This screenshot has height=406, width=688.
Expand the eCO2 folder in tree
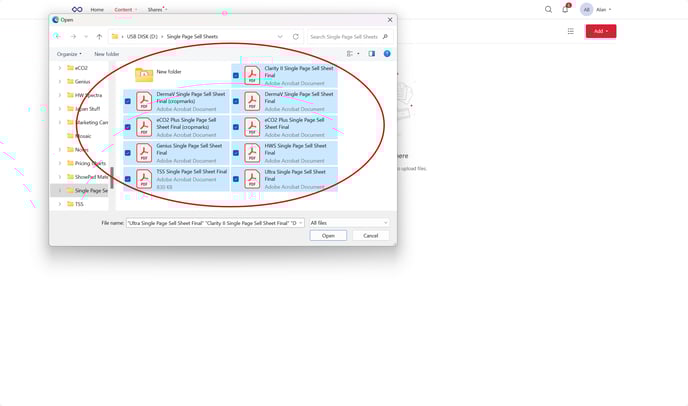click(x=59, y=68)
